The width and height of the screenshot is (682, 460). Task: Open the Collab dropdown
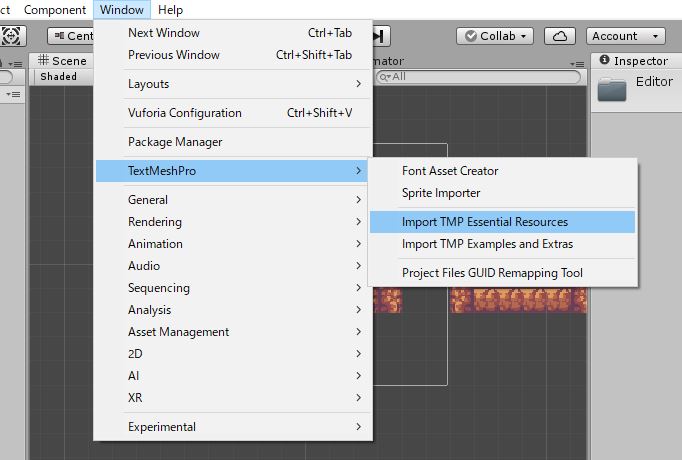tap(495, 36)
